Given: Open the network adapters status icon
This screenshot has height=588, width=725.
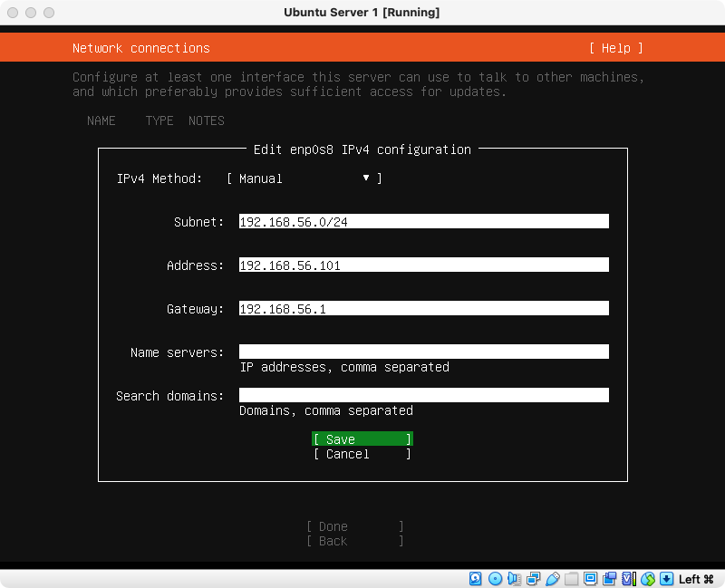Looking at the screenshot, I should (533, 578).
